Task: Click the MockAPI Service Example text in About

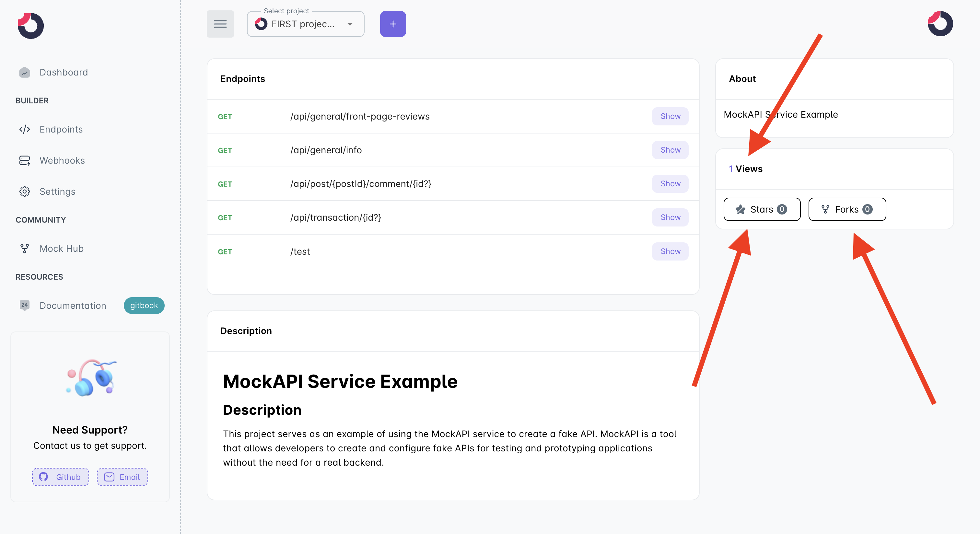Action: click(x=781, y=114)
